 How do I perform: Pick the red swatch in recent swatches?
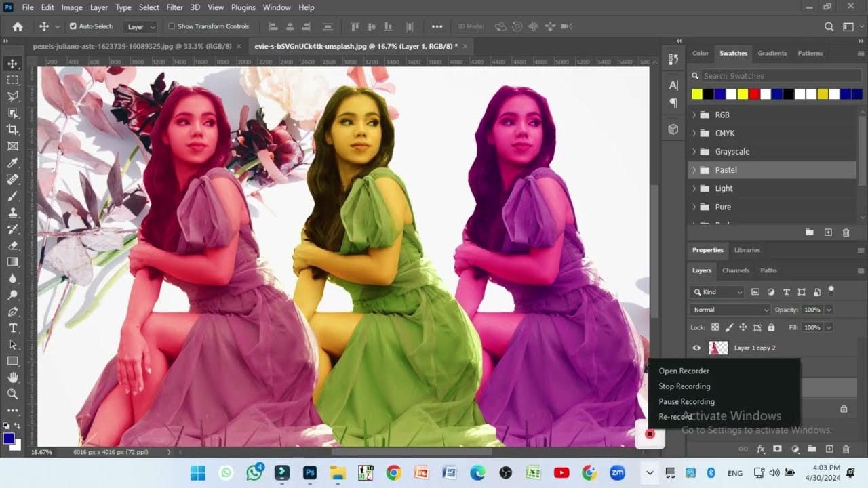[753, 94]
